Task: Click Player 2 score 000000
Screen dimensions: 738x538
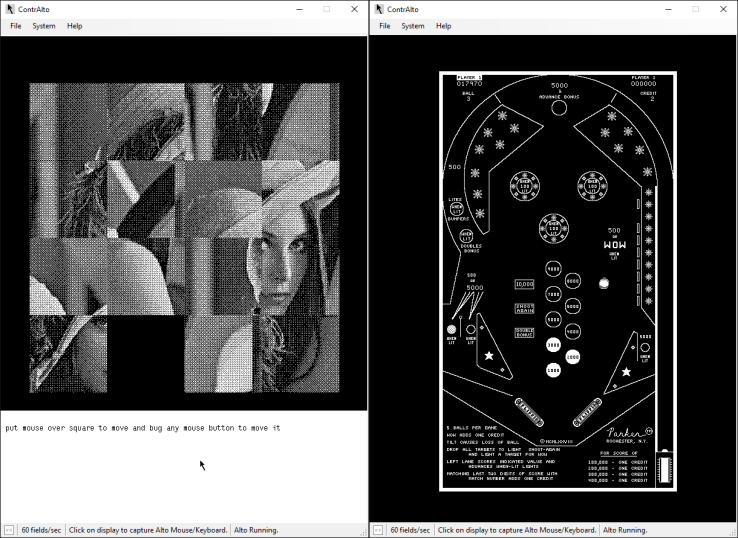Action: click(643, 83)
